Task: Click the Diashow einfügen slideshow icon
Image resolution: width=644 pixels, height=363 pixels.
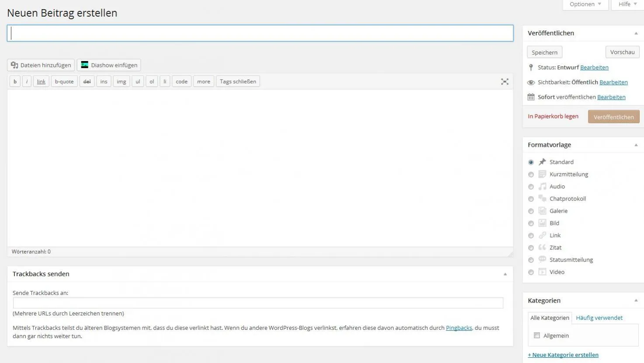Action: click(85, 65)
